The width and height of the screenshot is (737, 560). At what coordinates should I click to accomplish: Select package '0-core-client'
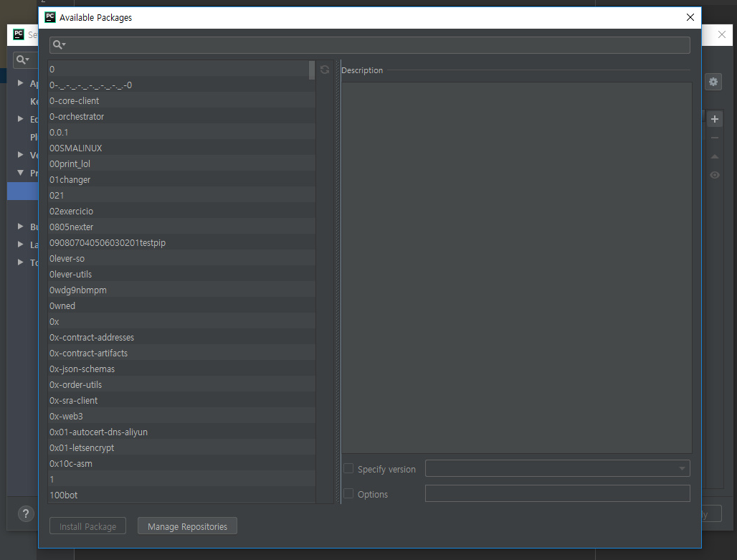[181, 100]
